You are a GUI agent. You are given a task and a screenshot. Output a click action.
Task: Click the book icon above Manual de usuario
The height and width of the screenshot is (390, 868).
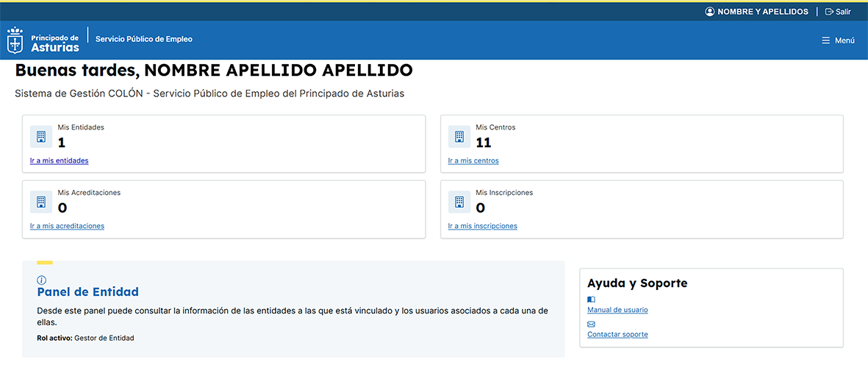(x=591, y=299)
